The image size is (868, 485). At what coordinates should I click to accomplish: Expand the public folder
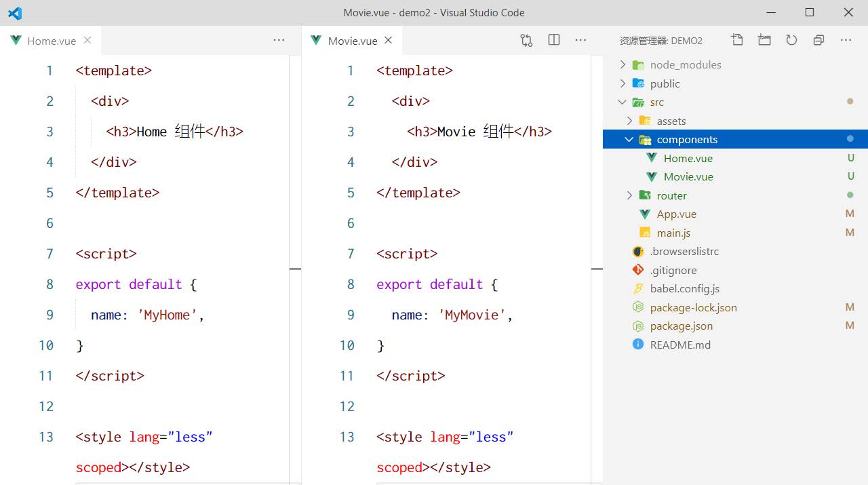click(x=665, y=83)
